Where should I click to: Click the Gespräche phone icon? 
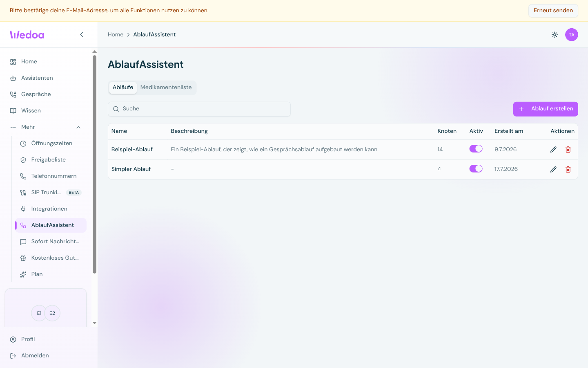point(13,94)
